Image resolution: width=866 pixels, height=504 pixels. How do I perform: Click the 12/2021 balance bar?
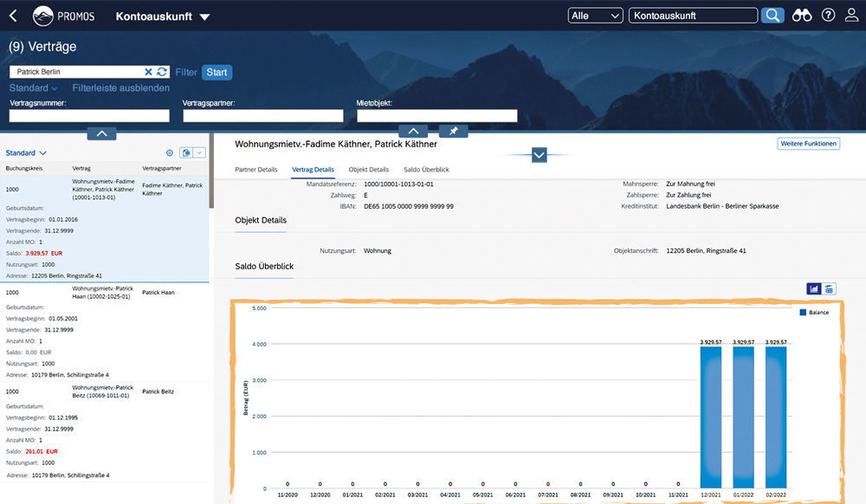(x=711, y=417)
